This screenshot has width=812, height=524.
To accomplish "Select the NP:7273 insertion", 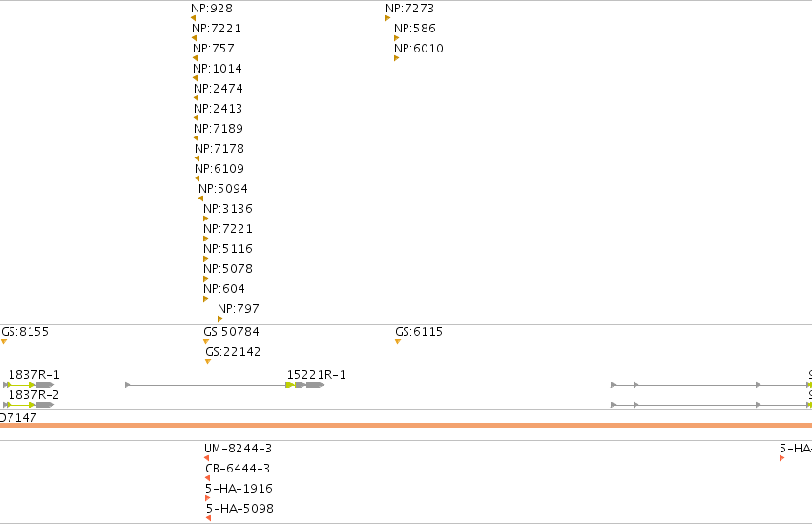I will [x=409, y=9].
